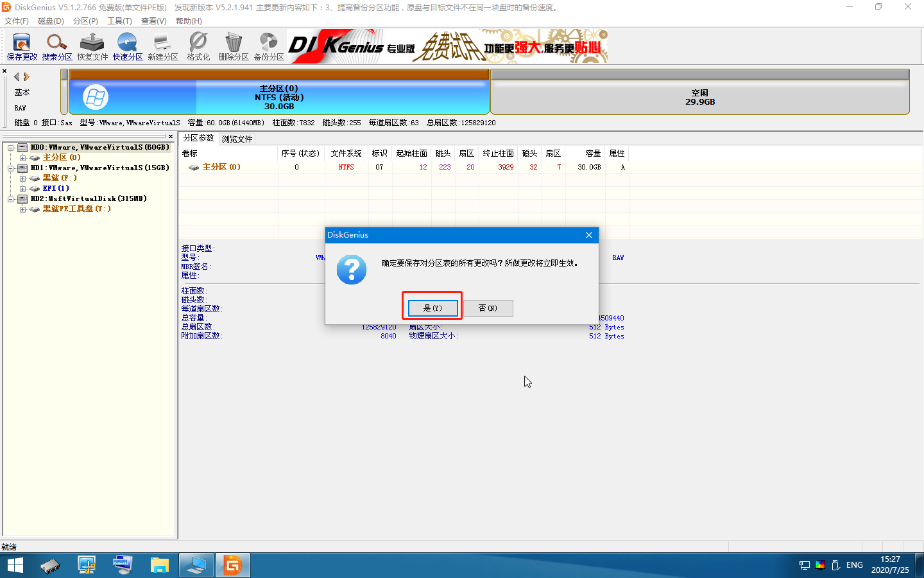
Task: Open the 帮助(H) menu
Action: pos(189,21)
